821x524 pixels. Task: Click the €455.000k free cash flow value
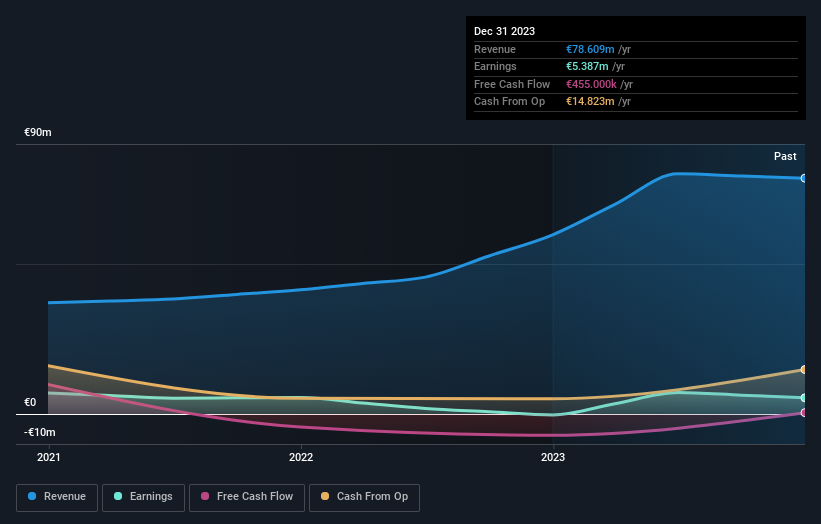(591, 84)
